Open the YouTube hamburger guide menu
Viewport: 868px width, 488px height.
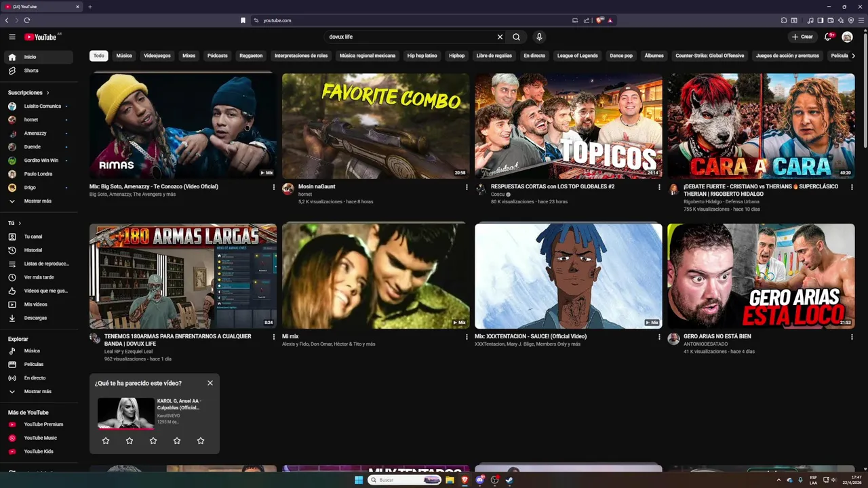tap(12, 37)
